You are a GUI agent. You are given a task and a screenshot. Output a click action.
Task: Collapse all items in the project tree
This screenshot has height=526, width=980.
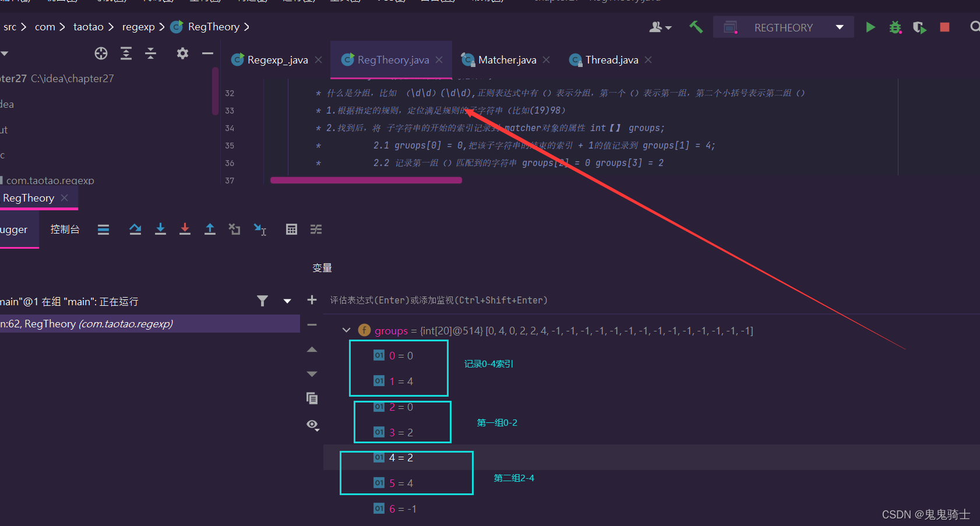tap(151, 54)
